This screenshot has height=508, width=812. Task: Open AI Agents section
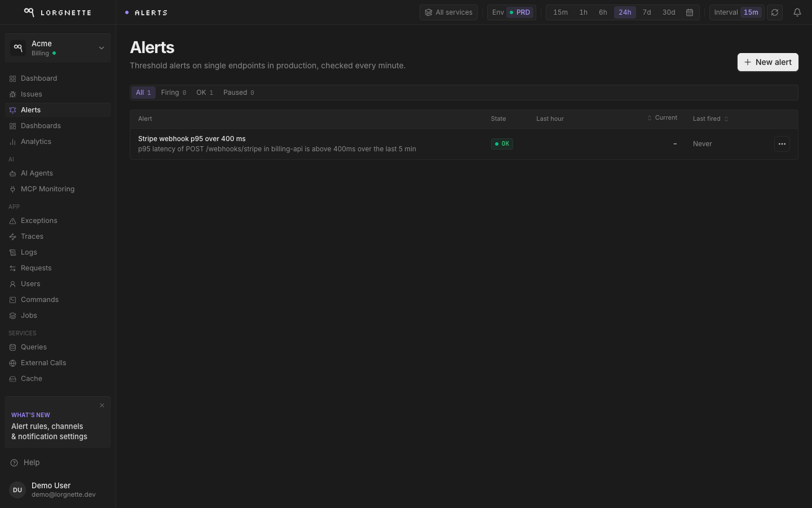coord(58,173)
